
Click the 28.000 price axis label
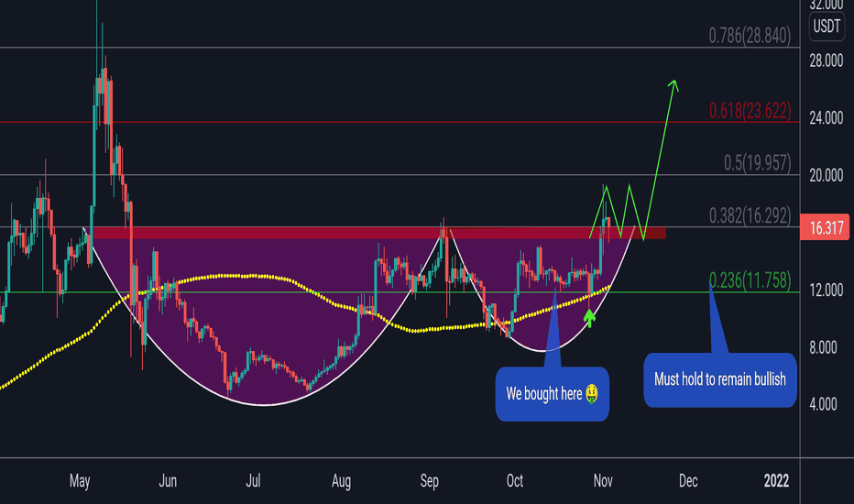[x=826, y=60]
